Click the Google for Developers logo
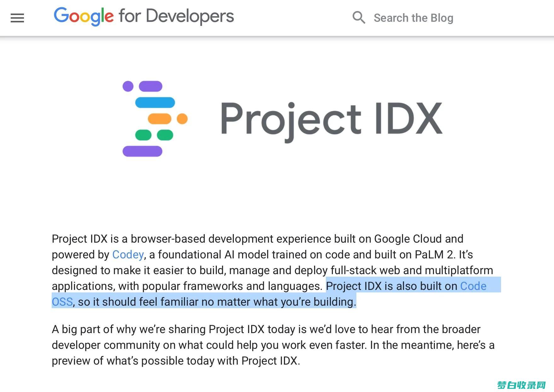554x392 pixels. point(144,16)
